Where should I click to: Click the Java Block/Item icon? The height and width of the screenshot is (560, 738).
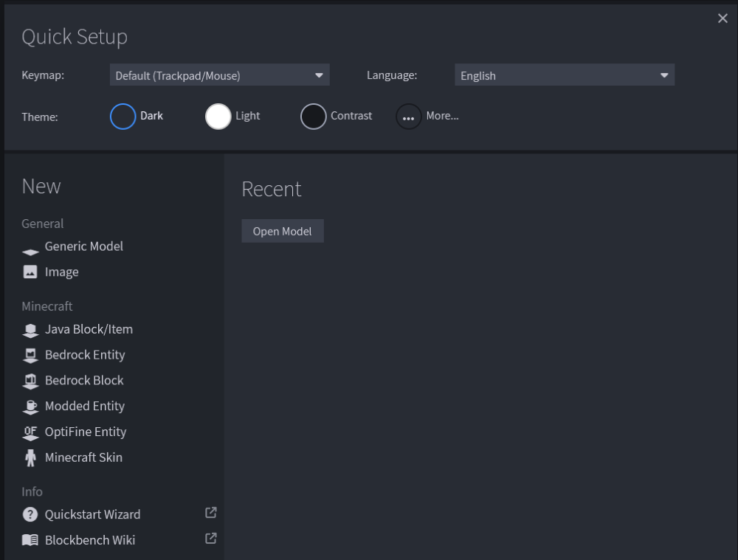[x=30, y=331]
